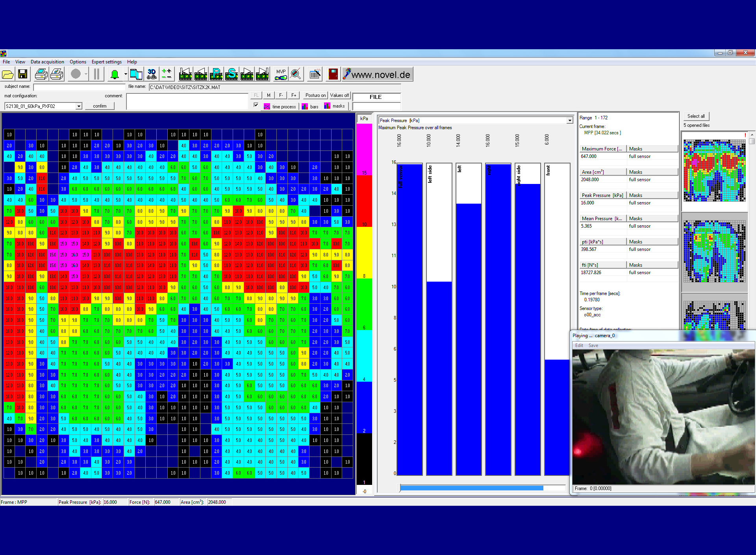Click the M button
This screenshot has width=756, height=555.
(x=269, y=95)
